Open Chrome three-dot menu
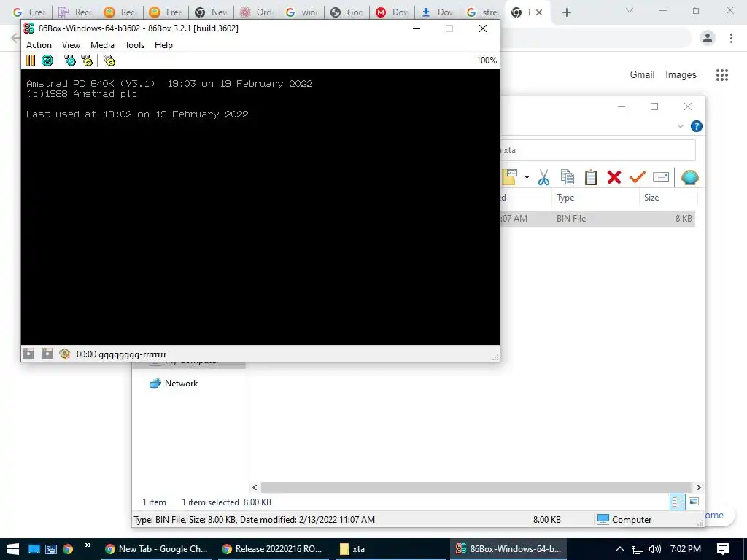Screen dimensions: 747x560 [x=731, y=38]
